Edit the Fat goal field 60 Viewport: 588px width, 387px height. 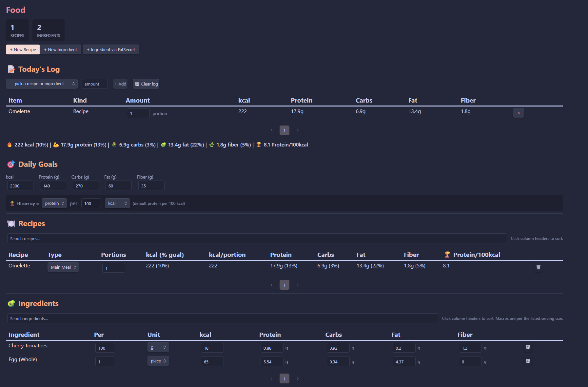[119, 185]
